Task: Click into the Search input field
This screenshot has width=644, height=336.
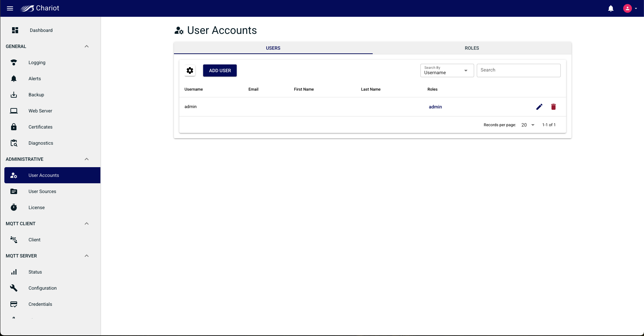Action: pos(518,70)
